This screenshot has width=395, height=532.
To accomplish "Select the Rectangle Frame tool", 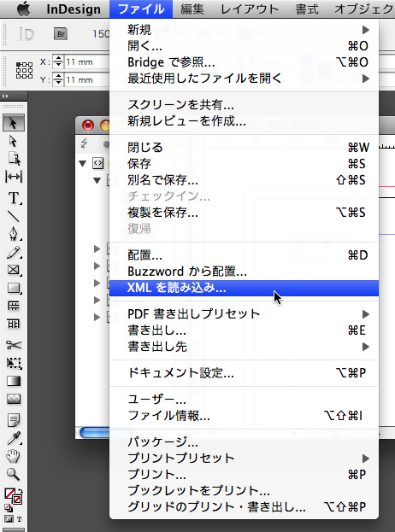I will [14, 270].
